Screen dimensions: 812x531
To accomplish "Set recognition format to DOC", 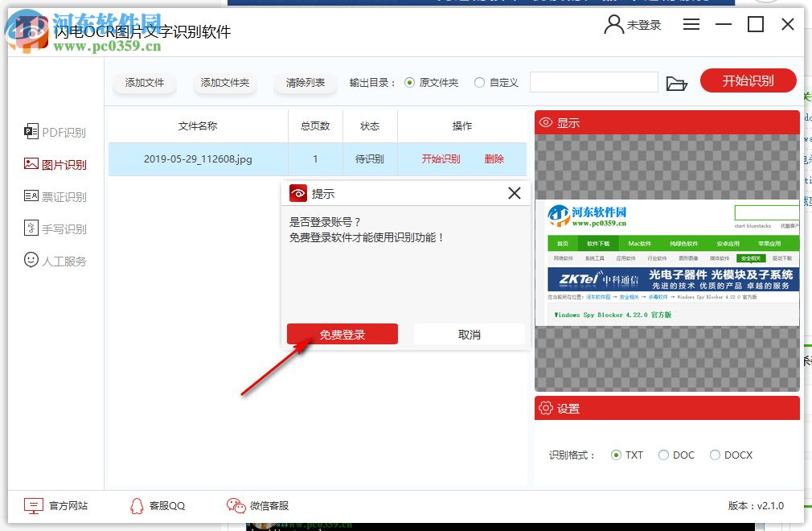I will point(662,455).
